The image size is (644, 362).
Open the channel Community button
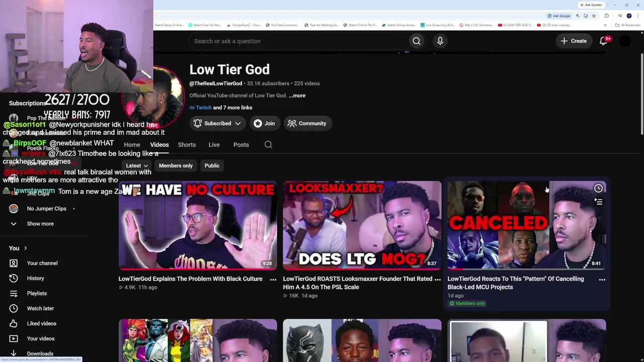(307, 123)
